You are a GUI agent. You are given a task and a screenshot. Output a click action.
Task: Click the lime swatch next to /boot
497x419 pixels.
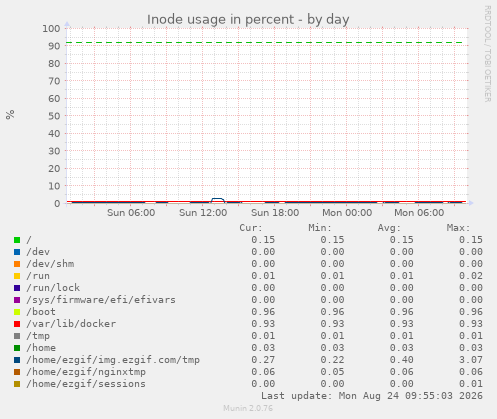17,312
